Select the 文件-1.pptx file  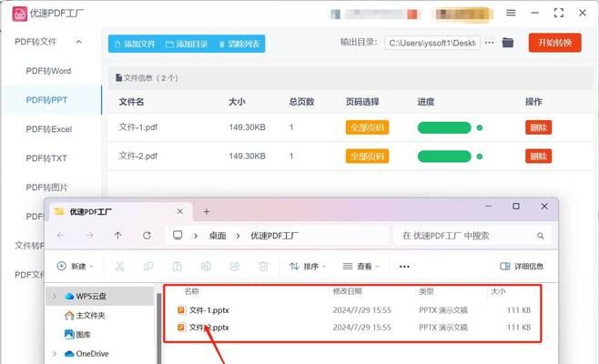tap(203, 309)
